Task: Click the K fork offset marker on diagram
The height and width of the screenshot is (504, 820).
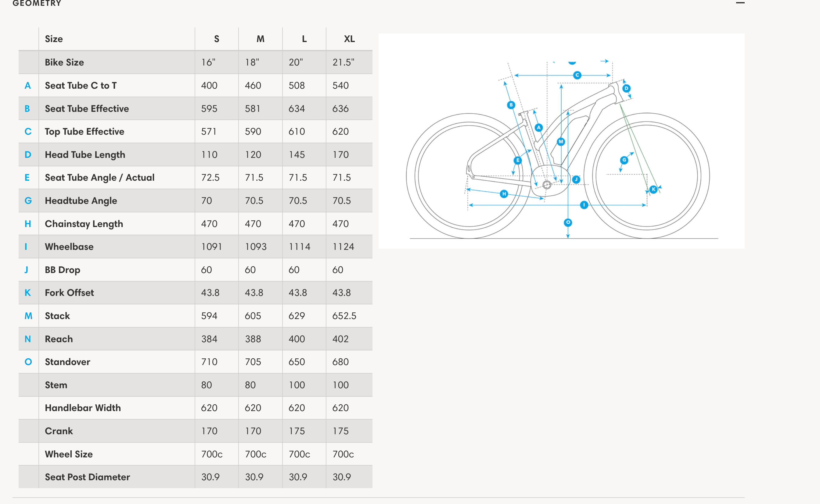Action: [653, 189]
